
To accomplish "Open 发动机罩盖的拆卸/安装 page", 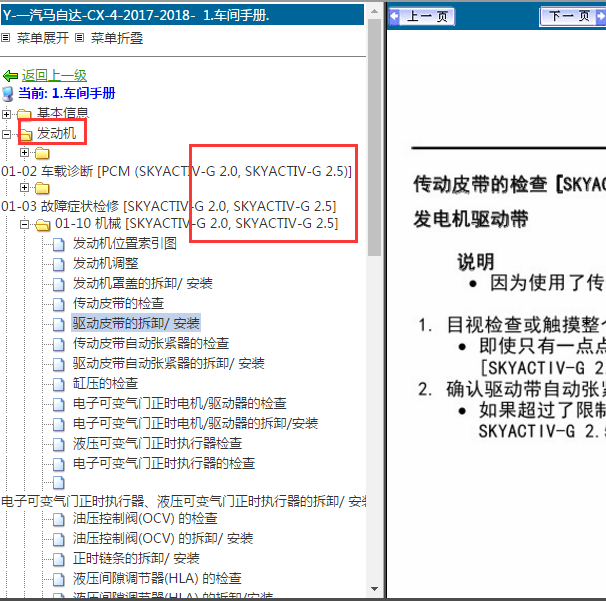I will click(143, 284).
